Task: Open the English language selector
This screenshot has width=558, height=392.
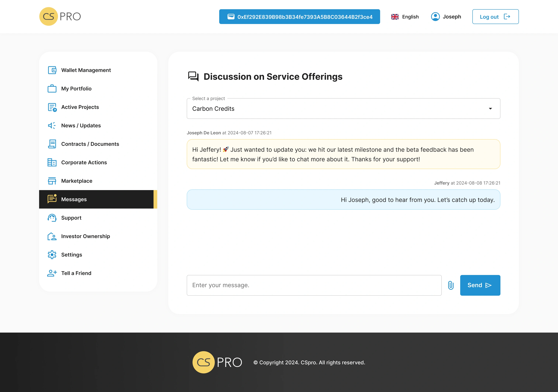Action: pos(405,17)
